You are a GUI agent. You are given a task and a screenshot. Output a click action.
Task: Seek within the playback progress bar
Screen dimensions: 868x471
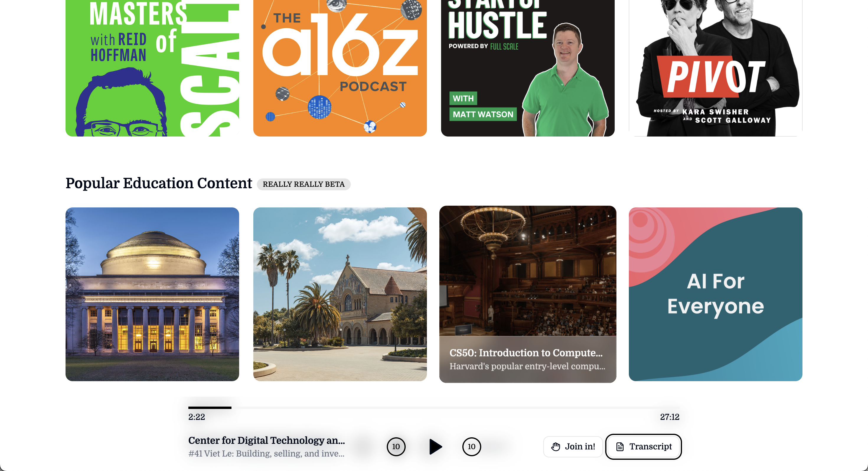click(434, 407)
